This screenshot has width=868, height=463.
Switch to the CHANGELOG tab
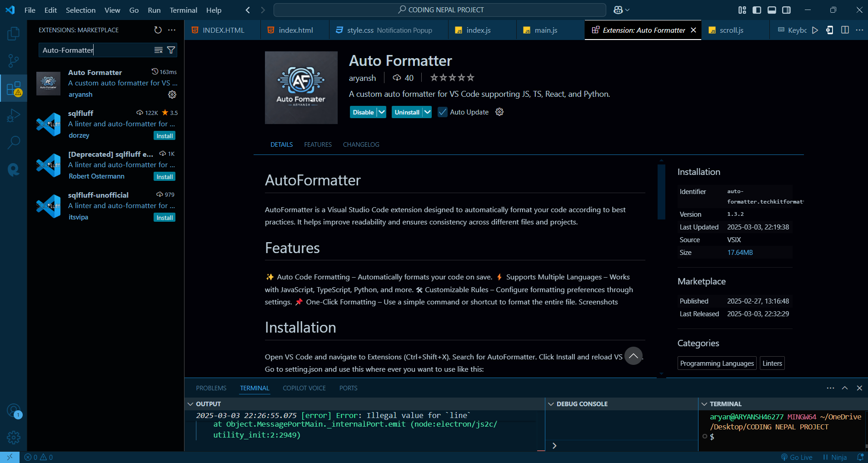361,144
